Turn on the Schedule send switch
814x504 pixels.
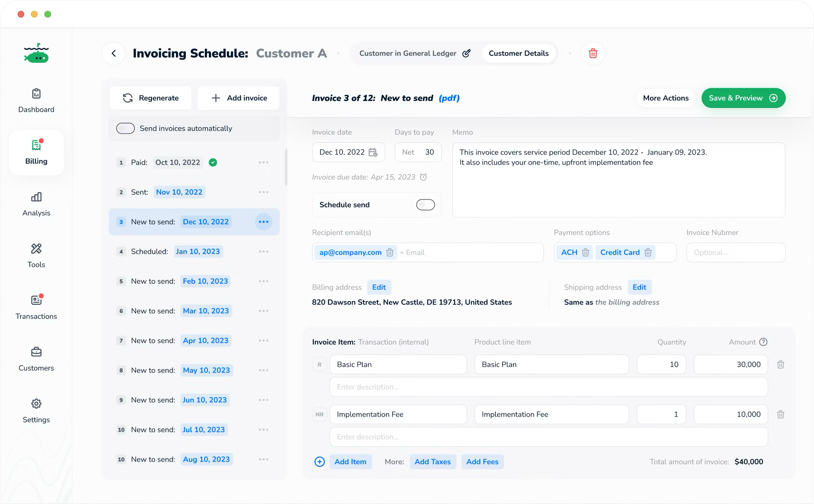point(425,205)
